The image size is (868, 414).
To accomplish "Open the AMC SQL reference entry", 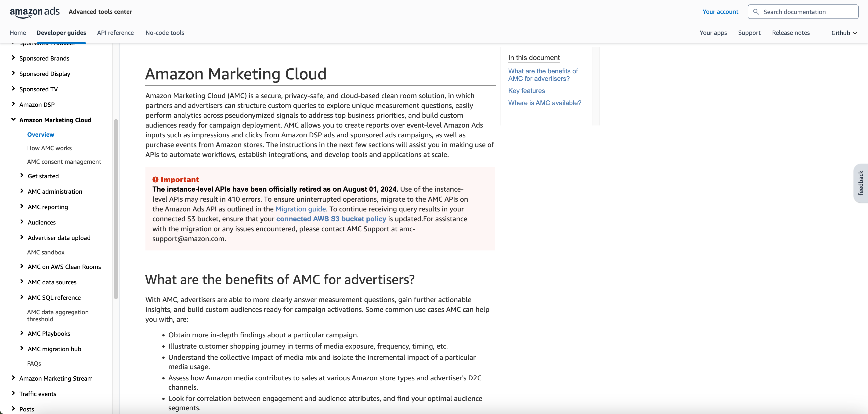I will pyautogui.click(x=54, y=298).
